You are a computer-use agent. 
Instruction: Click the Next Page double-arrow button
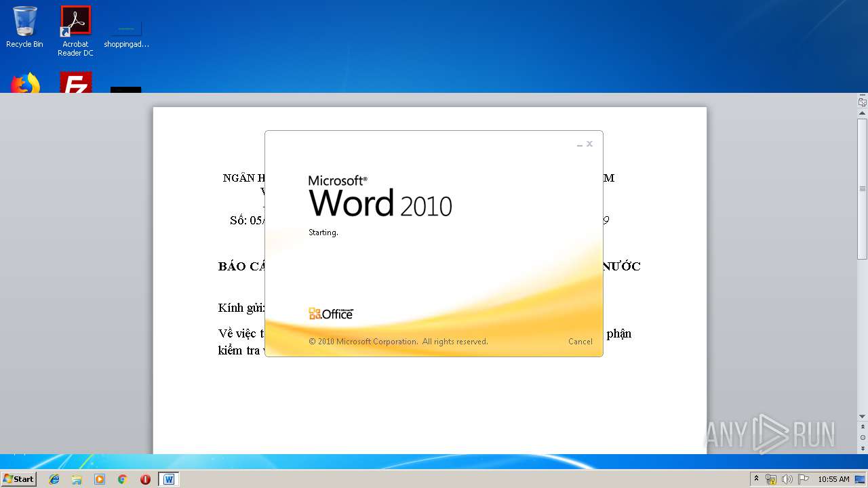coord(863,448)
